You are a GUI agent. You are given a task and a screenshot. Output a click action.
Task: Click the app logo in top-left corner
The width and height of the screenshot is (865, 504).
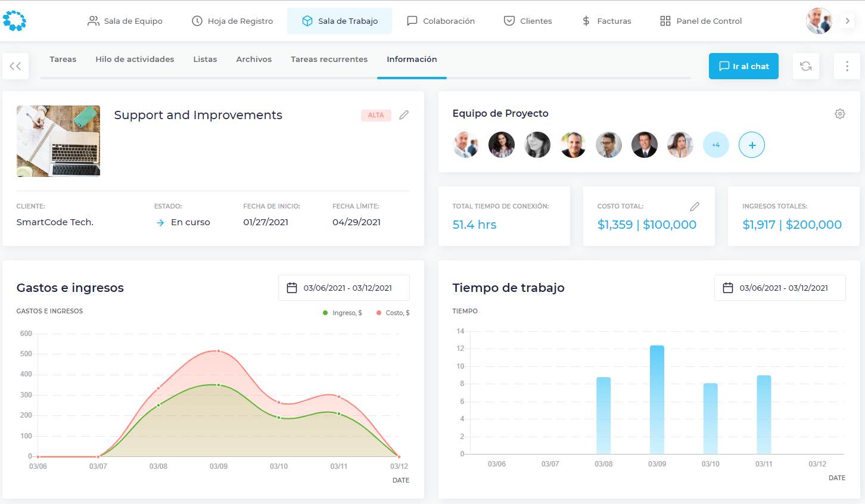(14, 21)
